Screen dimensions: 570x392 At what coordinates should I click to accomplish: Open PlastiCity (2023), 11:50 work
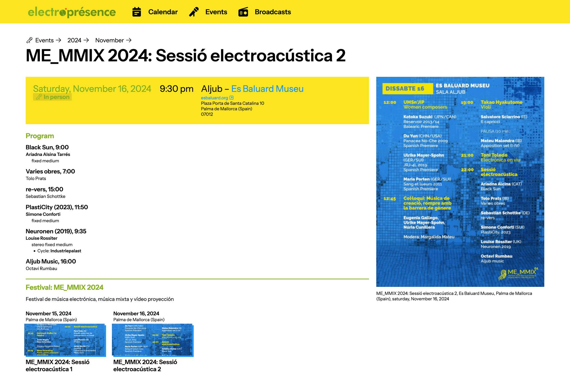tap(57, 207)
